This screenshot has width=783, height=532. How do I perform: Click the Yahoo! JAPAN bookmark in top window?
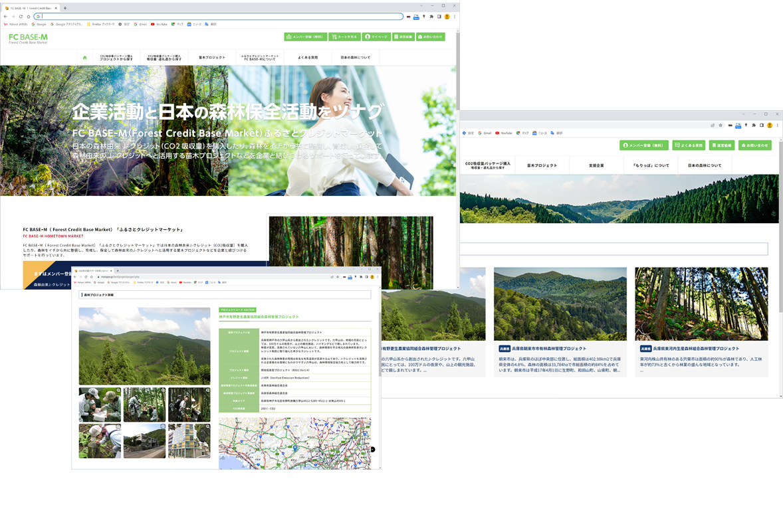[15, 25]
